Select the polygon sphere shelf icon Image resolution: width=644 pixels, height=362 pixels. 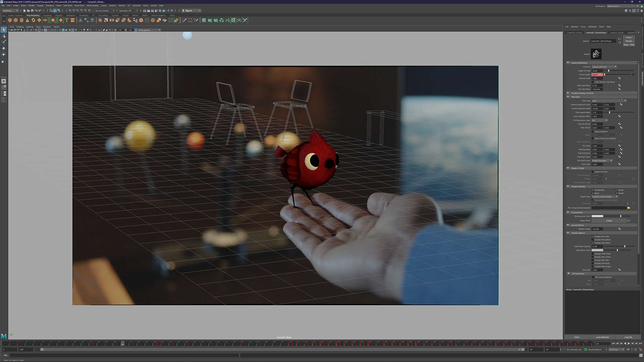point(10,20)
